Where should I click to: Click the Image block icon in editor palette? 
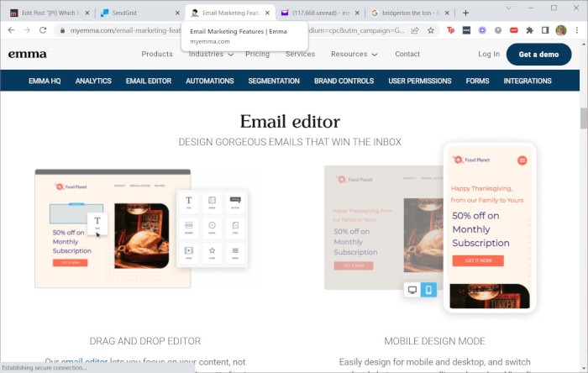coord(212,202)
